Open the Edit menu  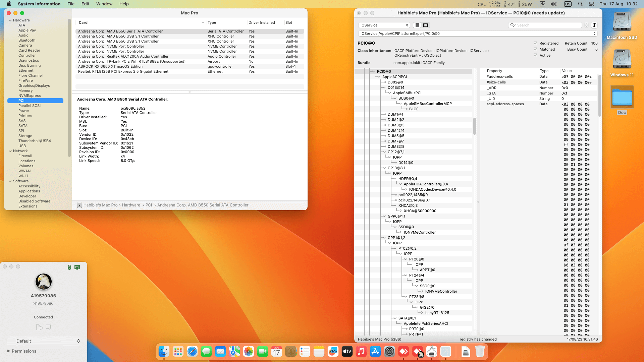tap(85, 4)
